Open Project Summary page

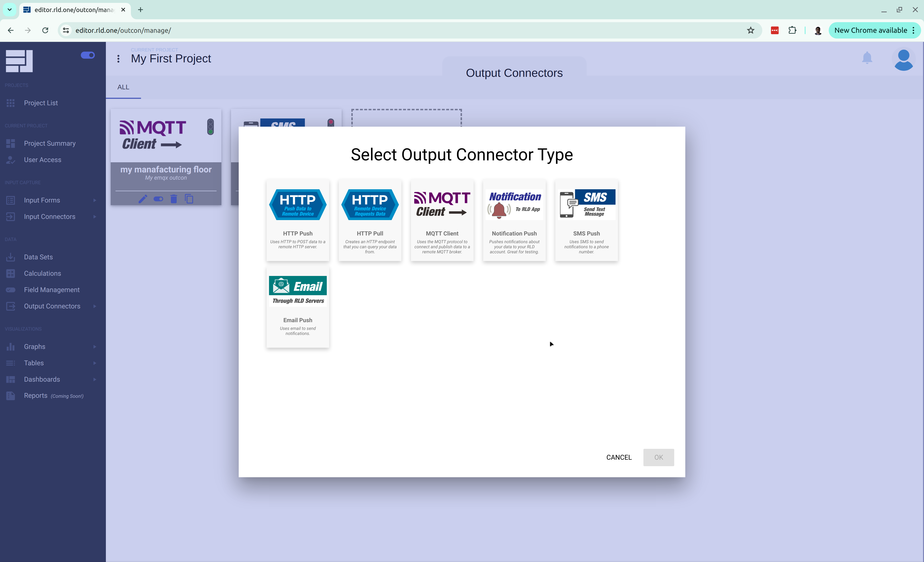[50, 143]
